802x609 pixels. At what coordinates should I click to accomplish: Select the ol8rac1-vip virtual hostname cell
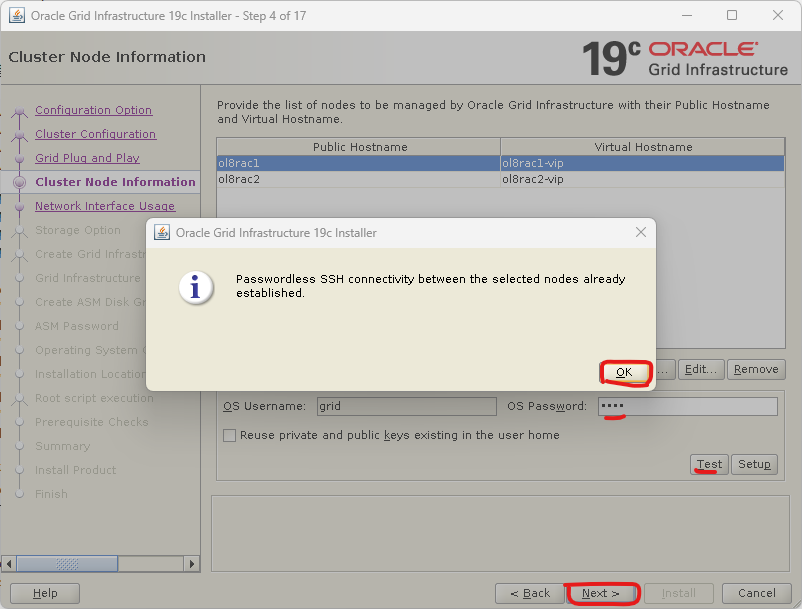click(x=642, y=163)
